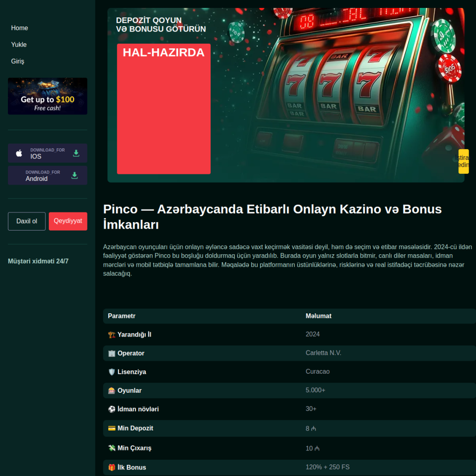Click the red Qeydiyyat button

pos(68,221)
